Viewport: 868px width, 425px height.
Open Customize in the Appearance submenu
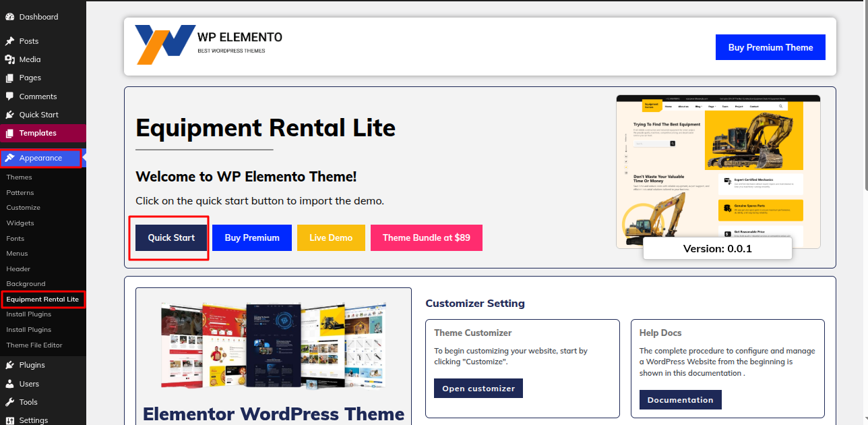tap(23, 208)
